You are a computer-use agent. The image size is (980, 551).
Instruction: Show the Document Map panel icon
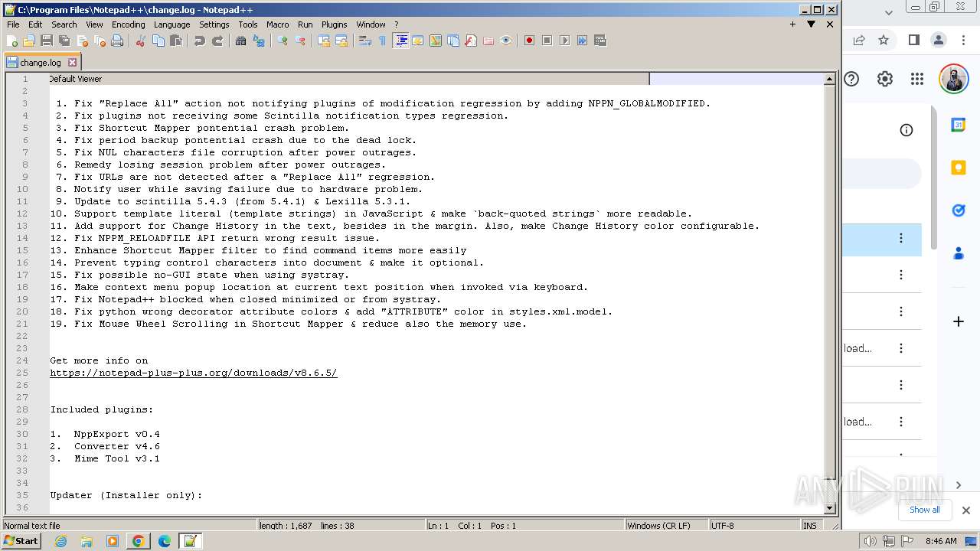[x=436, y=41]
